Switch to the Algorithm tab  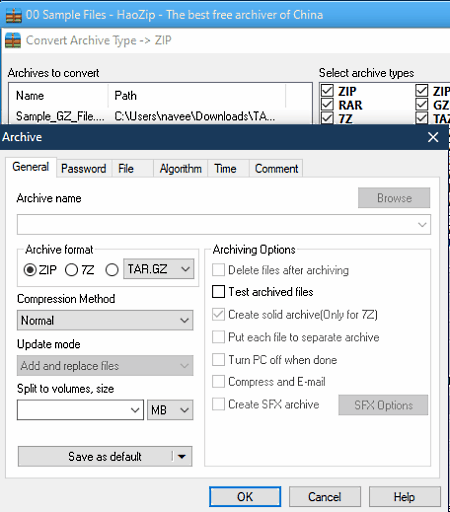[180, 169]
